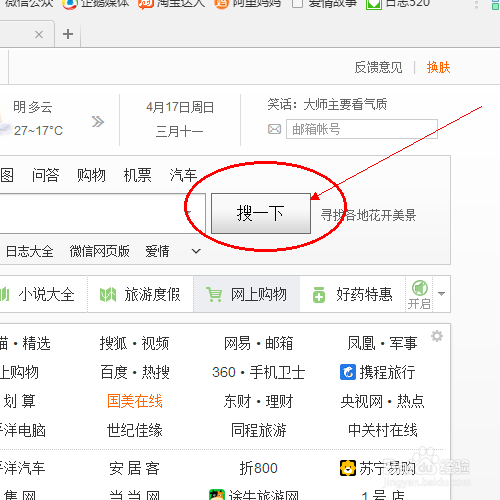Screen dimensions: 500x500
Task: Expand hot words with down chevron
Action: 196,251
